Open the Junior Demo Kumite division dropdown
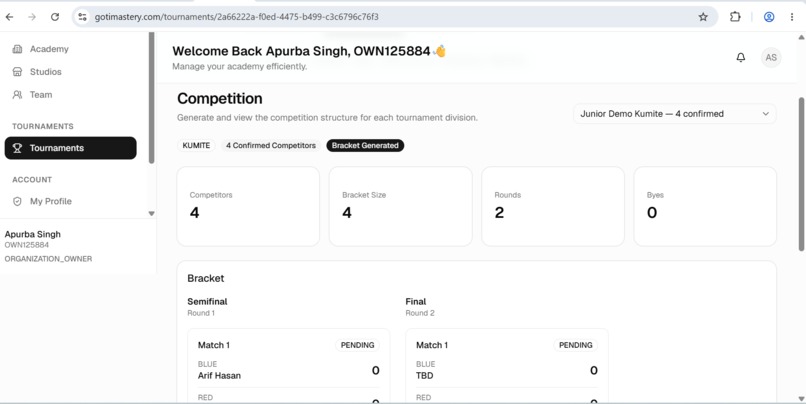Viewport: 806px width, 404px height. [x=674, y=114]
